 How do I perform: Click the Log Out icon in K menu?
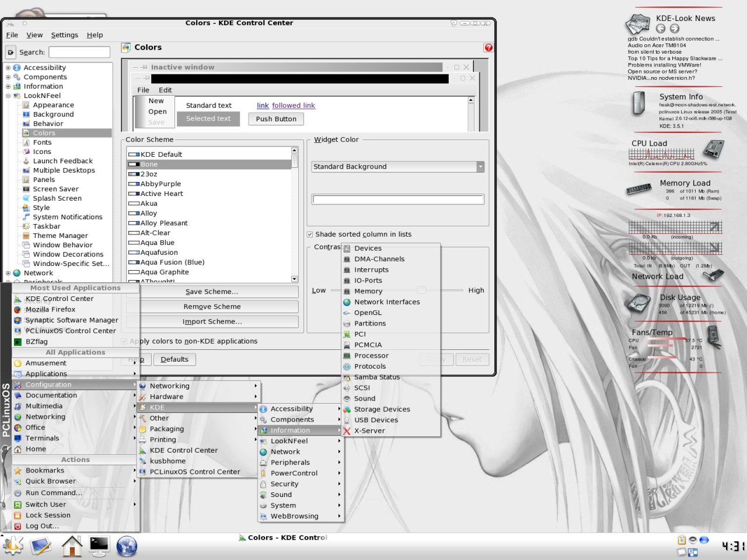pos(18,526)
